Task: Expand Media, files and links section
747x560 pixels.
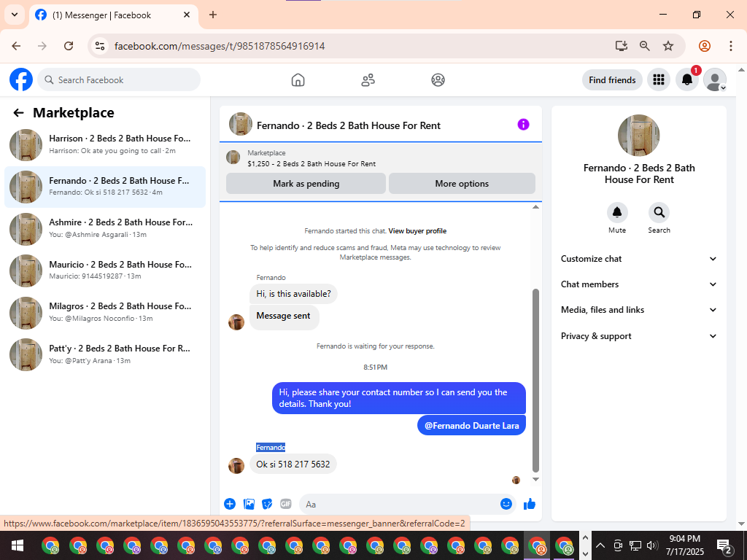Action: pos(639,310)
